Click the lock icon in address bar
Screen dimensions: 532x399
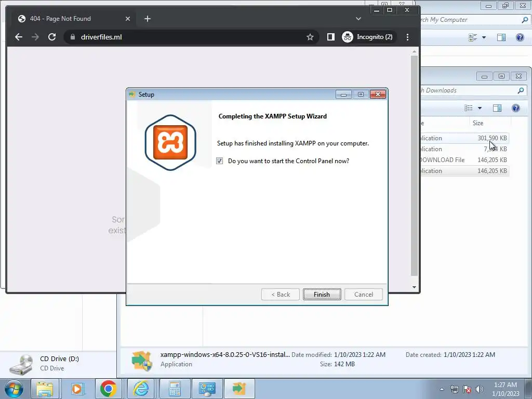(x=73, y=37)
